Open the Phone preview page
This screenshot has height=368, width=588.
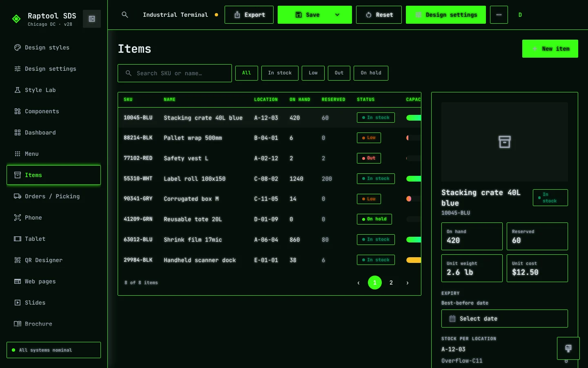53,218
